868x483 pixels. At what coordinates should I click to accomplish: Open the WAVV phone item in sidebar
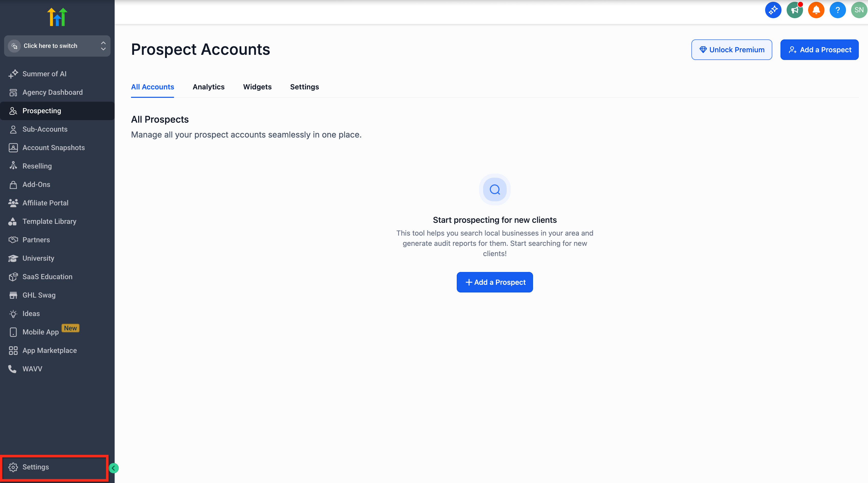click(32, 369)
